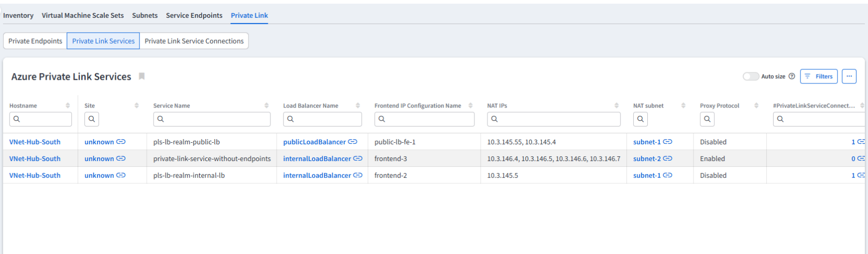Select Private Link Service Connections sub-tab
This screenshot has height=254, width=868.
coord(194,41)
